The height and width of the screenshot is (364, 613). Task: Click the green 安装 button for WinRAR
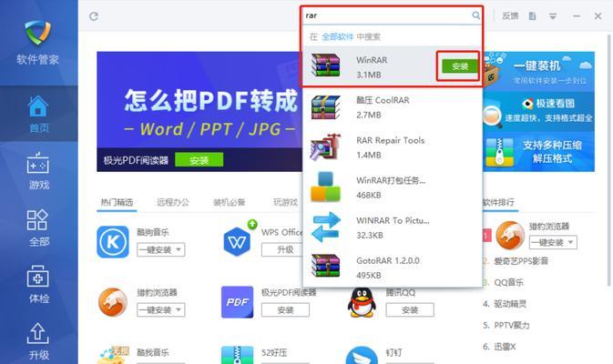tap(460, 66)
